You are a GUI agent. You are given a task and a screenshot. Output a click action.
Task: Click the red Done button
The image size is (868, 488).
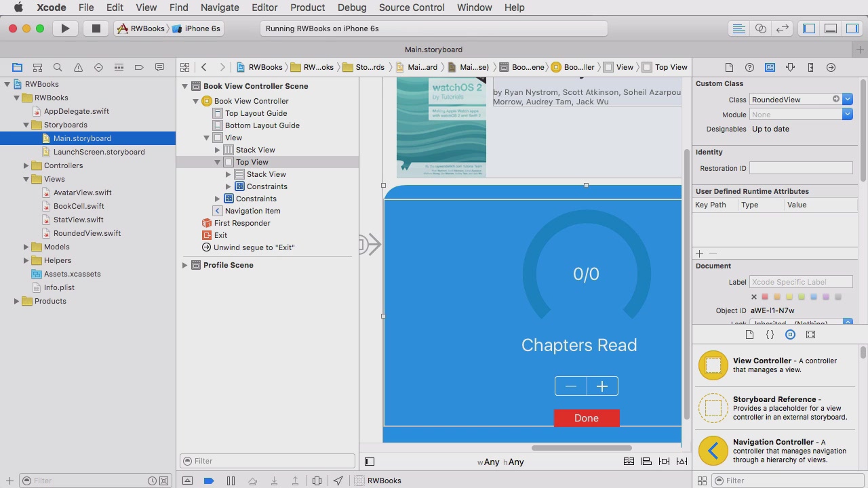tap(587, 418)
